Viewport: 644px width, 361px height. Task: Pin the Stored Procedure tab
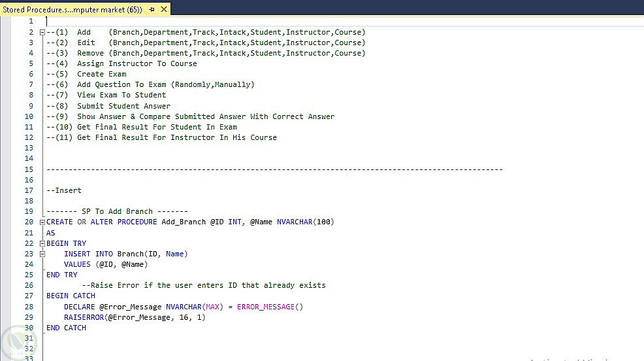(152, 9)
